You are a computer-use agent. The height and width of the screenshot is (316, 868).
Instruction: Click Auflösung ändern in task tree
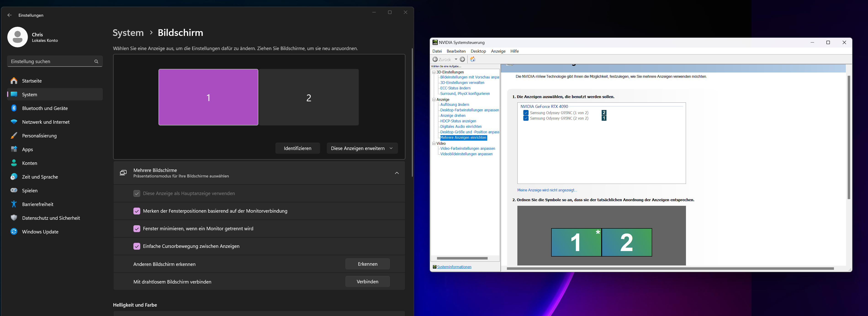(454, 104)
